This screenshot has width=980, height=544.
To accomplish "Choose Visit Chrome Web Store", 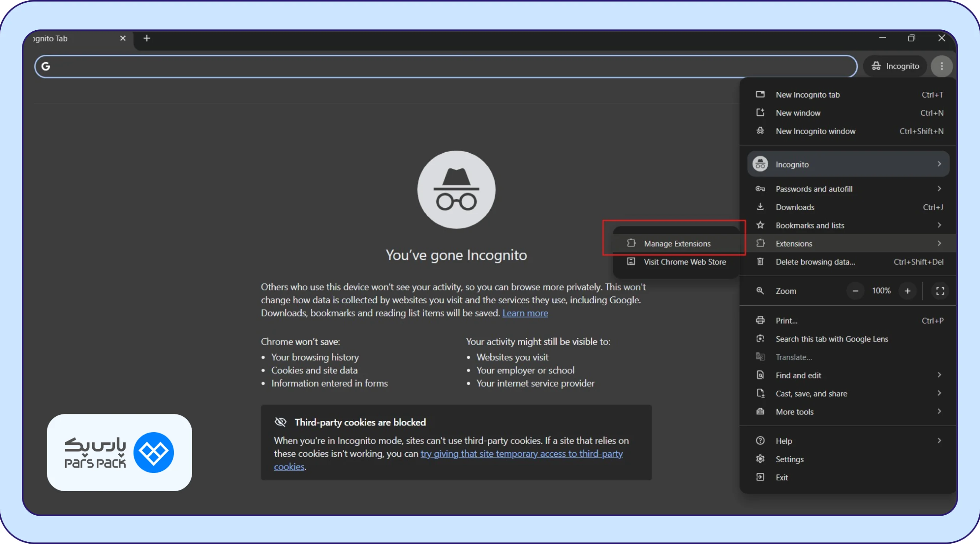I will click(x=676, y=262).
